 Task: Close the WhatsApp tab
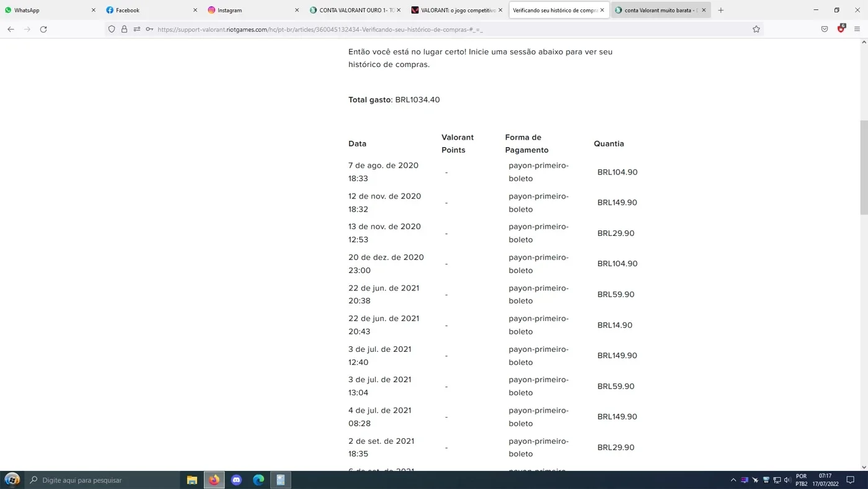pyautogui.click(x=94, y=10)
